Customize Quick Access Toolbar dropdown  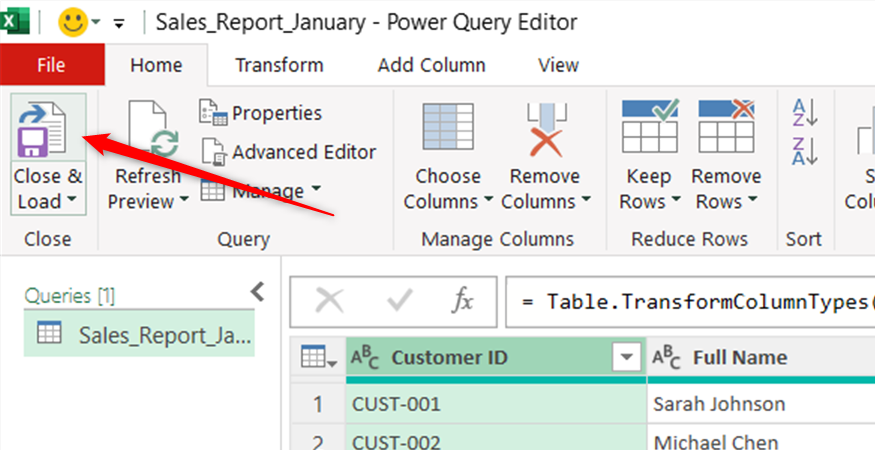tap(118, 23)
